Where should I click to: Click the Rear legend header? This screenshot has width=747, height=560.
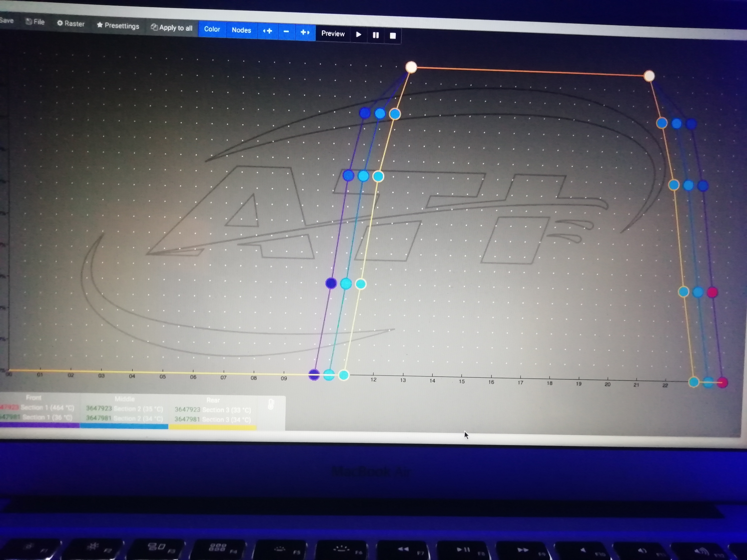pyautogui.click(x=213, y=400)
